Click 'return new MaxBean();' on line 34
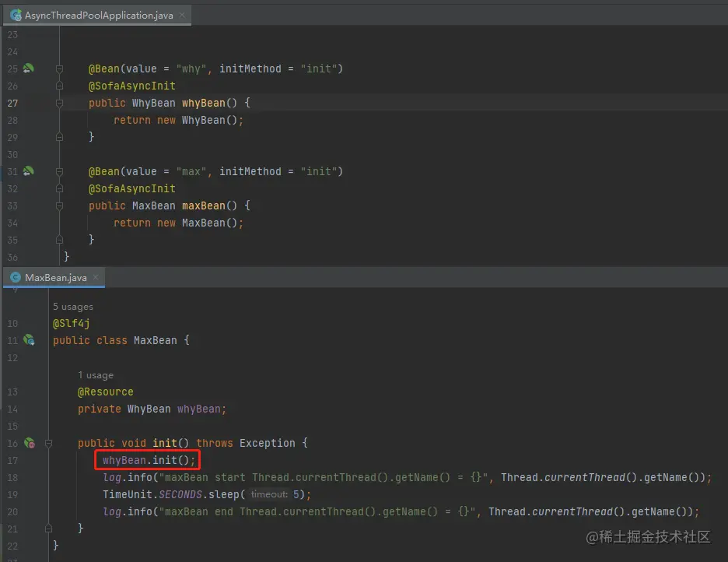 [178, 223]
